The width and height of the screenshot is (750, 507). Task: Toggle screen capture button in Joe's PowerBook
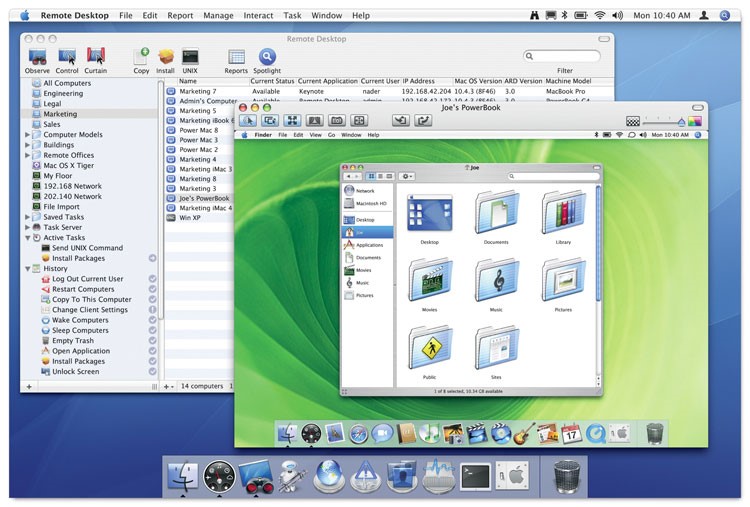click(x=337, y=121)
